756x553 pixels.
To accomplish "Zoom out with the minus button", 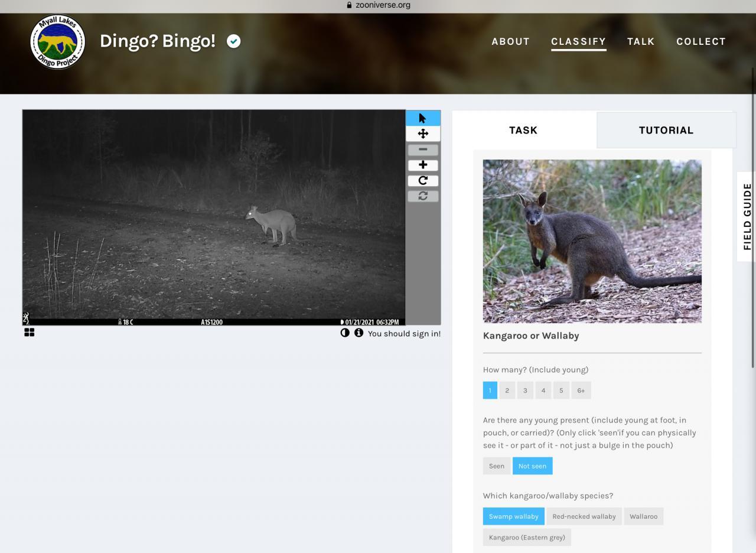I will 423,149.
